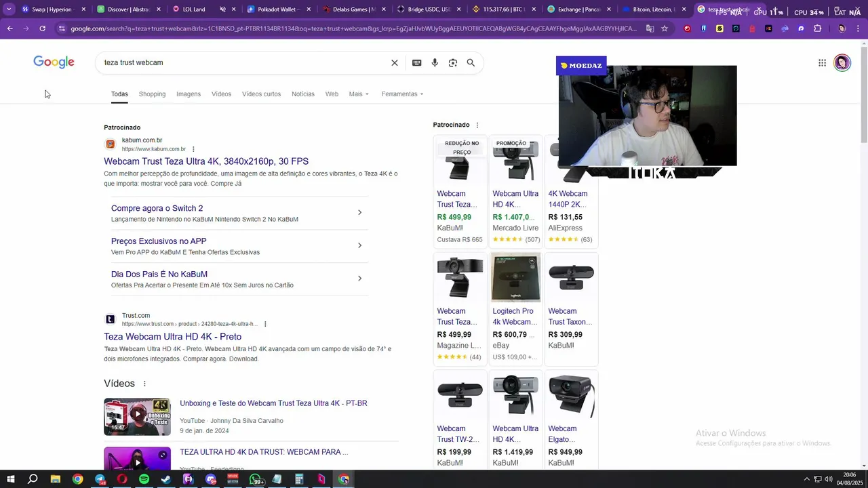Open the Webcam Elgato R$ 949,99 listing

click(x=571, y=420)
